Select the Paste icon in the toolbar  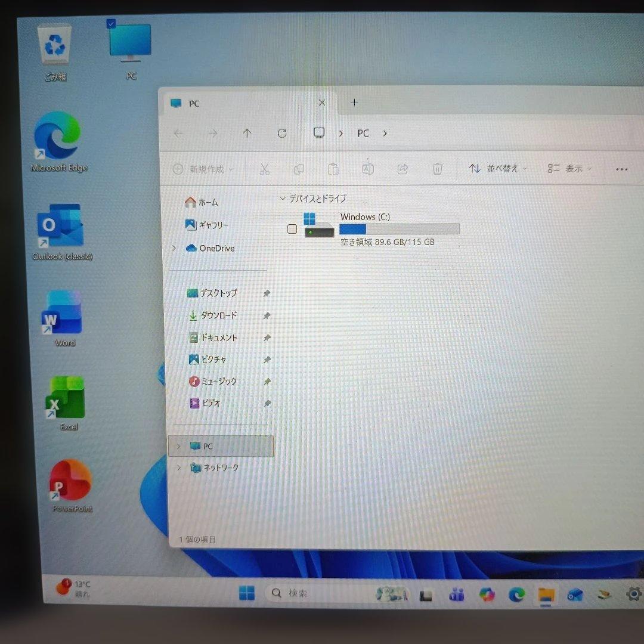pos(333,169)
